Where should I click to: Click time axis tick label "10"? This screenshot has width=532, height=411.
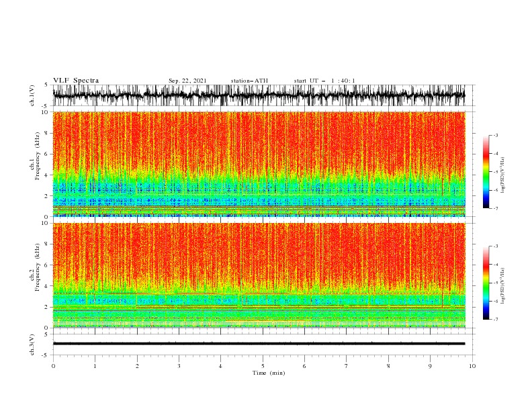(x=472, y=366)
